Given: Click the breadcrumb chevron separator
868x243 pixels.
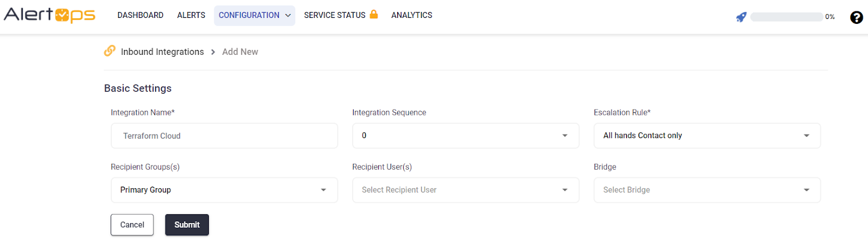Looking at the screenshot, I should click(213, 52).
